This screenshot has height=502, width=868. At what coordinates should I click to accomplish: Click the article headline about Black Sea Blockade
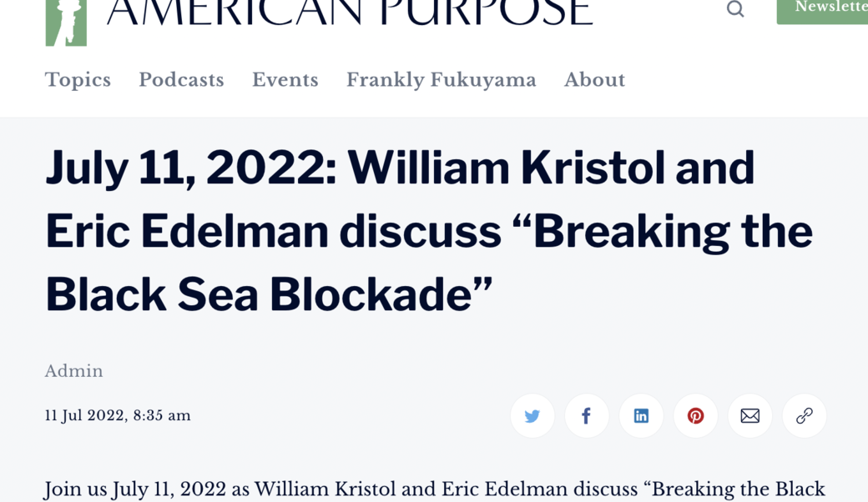[x=431, y=229]
